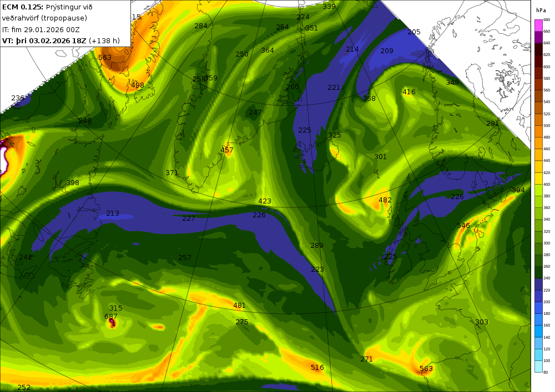Click the 600 legend label

tap(547, 67)
